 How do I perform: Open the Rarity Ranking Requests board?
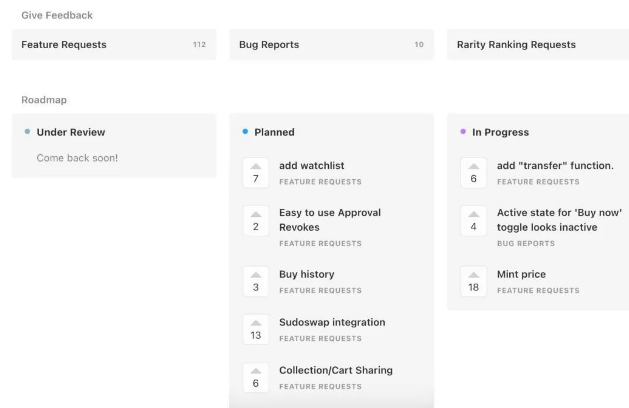(x=538, y=45)
